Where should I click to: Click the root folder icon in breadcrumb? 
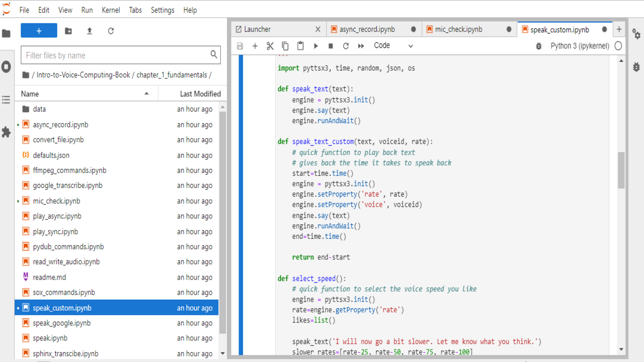[x=26, y=75]
